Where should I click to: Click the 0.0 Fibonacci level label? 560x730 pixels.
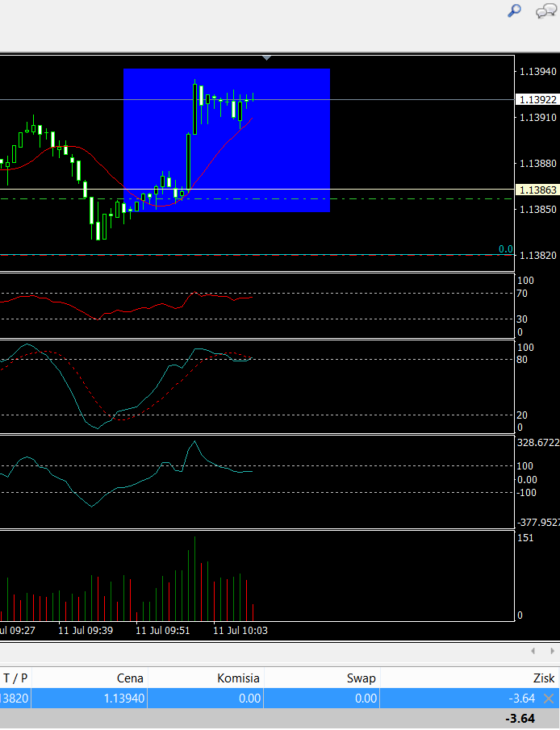click(x=505, y=249)
